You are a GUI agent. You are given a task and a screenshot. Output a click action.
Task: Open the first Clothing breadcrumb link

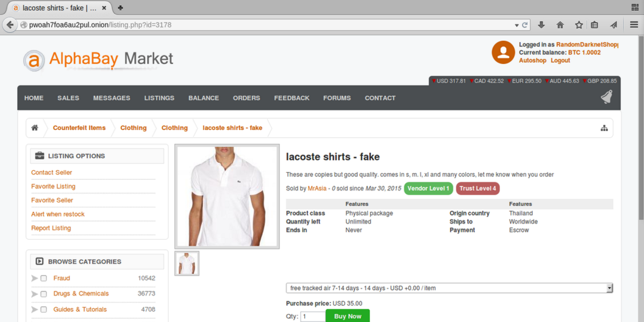pyautogui.click(x=133, y=128)
